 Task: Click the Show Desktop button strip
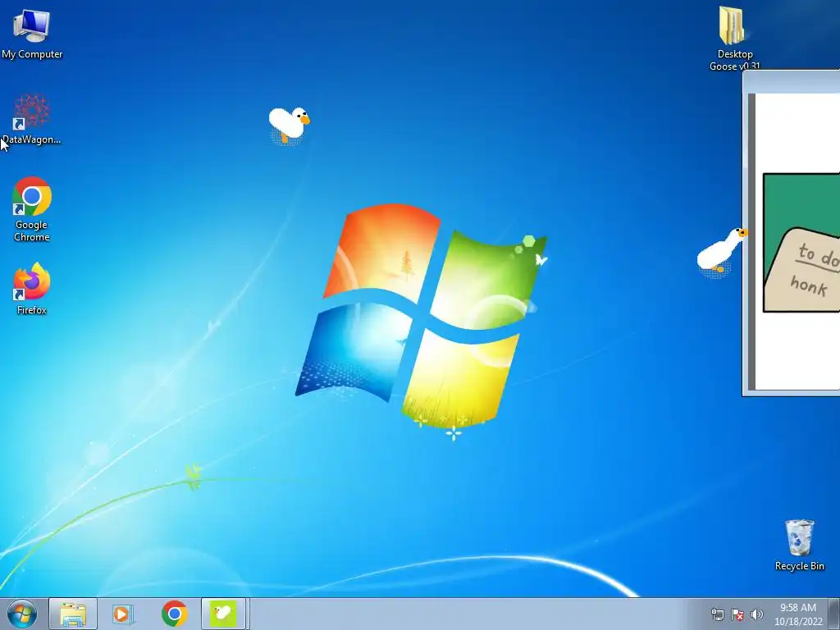pyautogui.click(x=834, y=614)
